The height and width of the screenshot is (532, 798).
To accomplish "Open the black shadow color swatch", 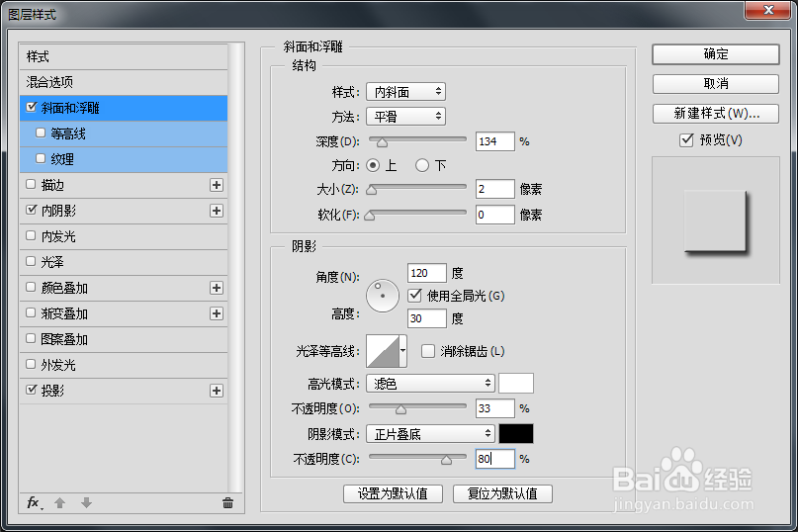I will tap(516, 434).
